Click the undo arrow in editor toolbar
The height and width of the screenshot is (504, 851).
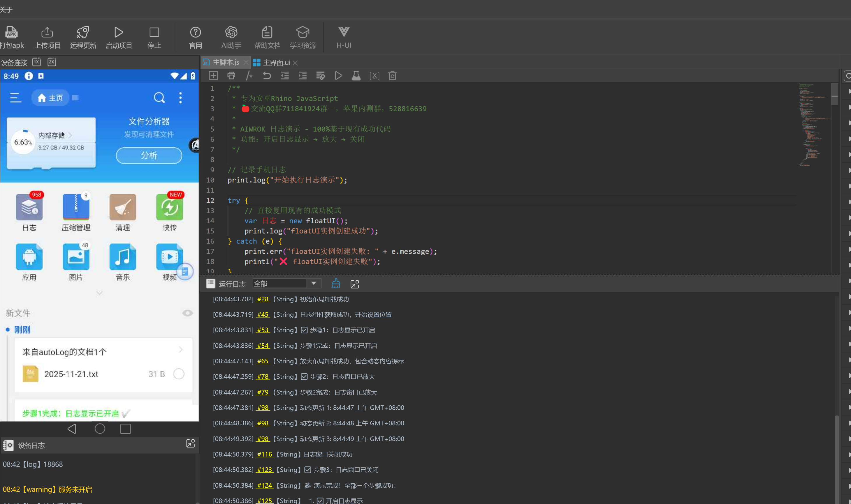coord(267,75)
